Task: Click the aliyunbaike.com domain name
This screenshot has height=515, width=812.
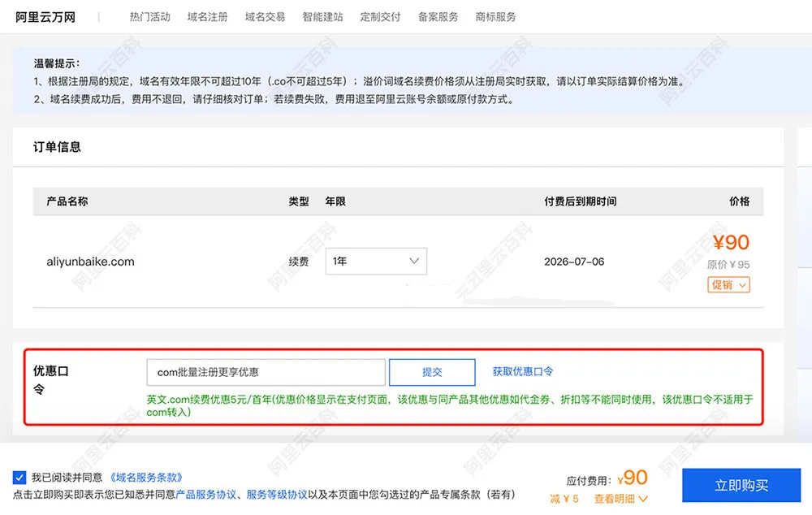Action: 91,262
